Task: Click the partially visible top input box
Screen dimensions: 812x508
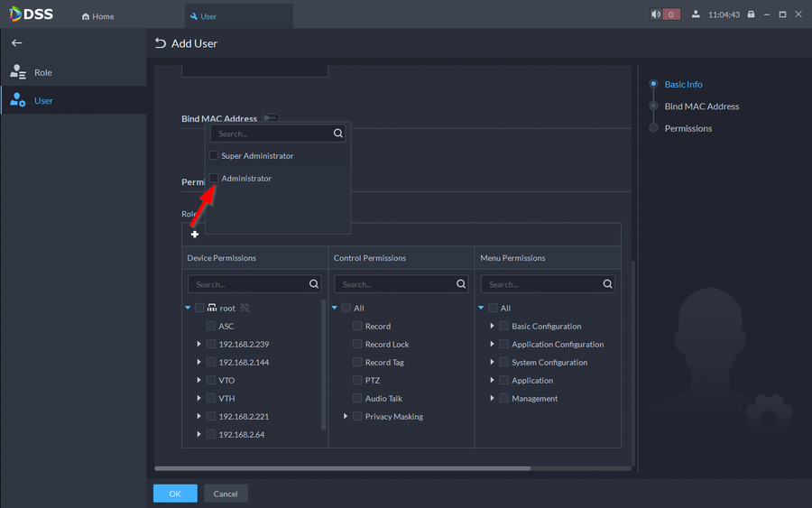Action: [254, 71]
